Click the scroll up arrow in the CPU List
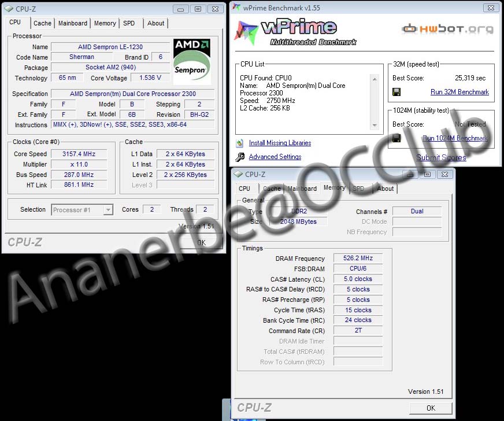The width and height of the screenshot is (504, 421). [375, 79]
